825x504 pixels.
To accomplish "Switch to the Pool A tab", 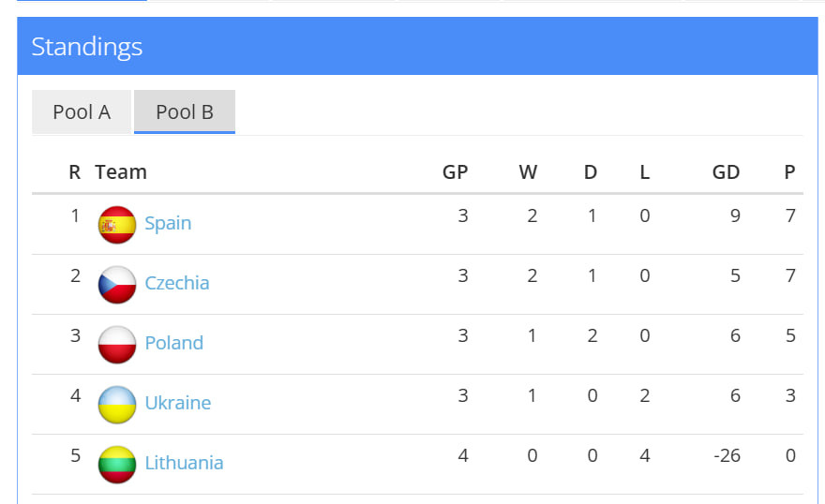I will (82, 112).
